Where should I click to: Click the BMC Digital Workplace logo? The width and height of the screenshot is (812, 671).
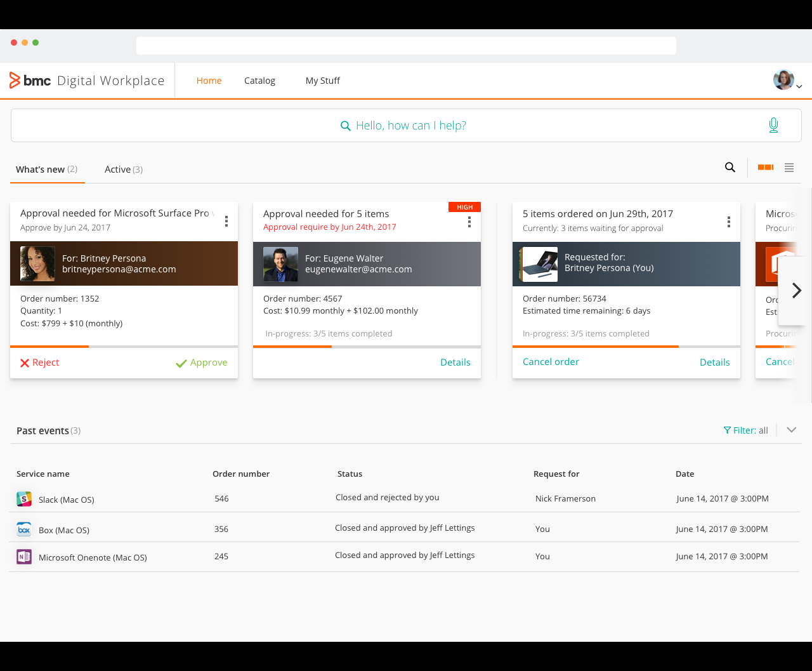(x=87, y=81)
